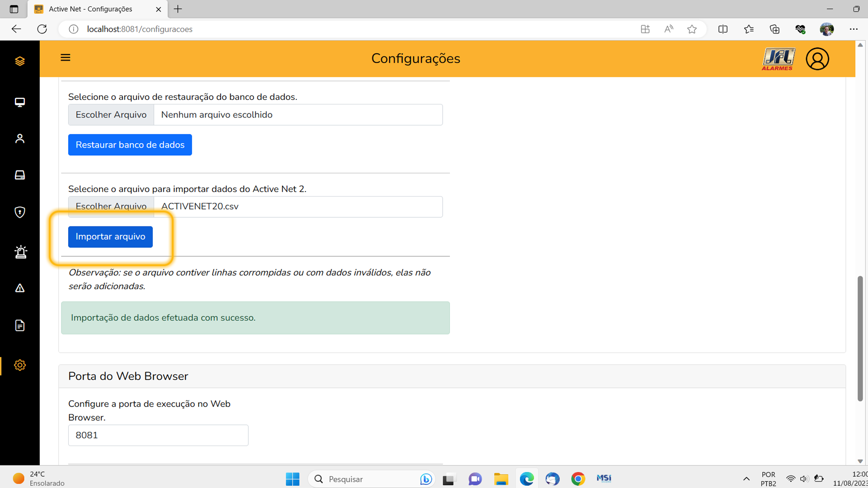Add this page to favorites star

click(x=692, y=29)
